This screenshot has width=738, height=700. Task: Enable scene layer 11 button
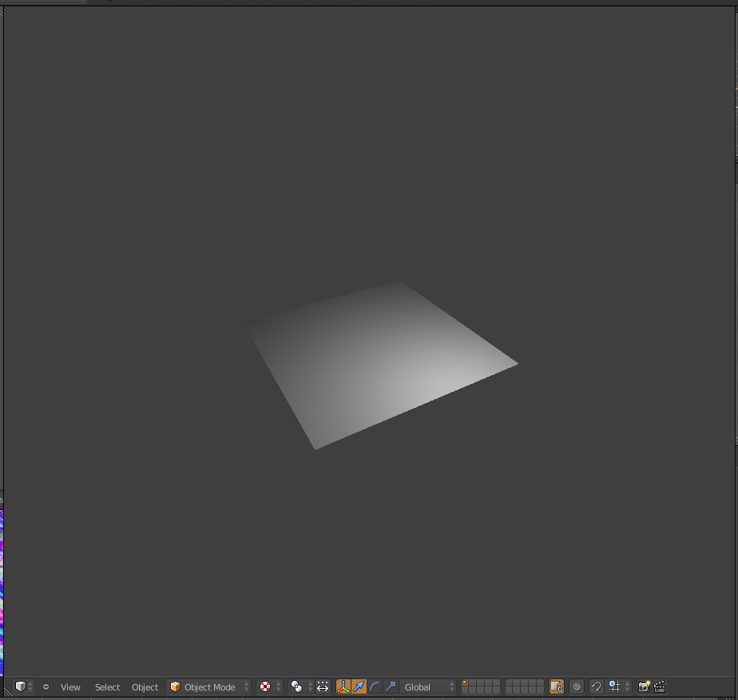point(465,690)
